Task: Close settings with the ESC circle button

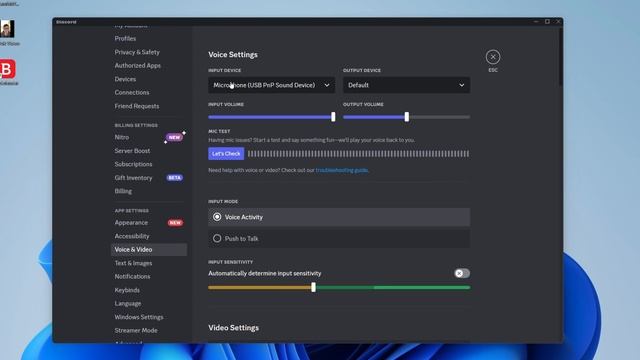Action: click(493, 57)
